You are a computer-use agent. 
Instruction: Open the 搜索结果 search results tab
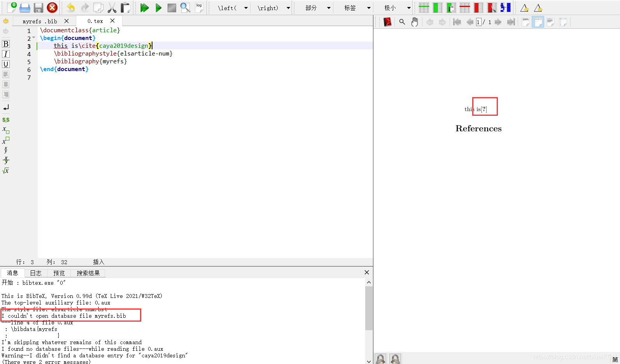88,273
